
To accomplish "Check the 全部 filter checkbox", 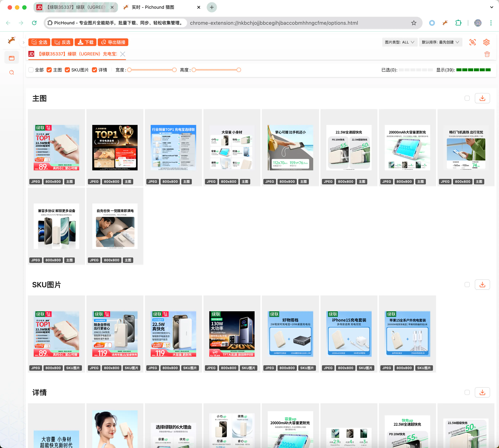I will (x=31, y=70).
